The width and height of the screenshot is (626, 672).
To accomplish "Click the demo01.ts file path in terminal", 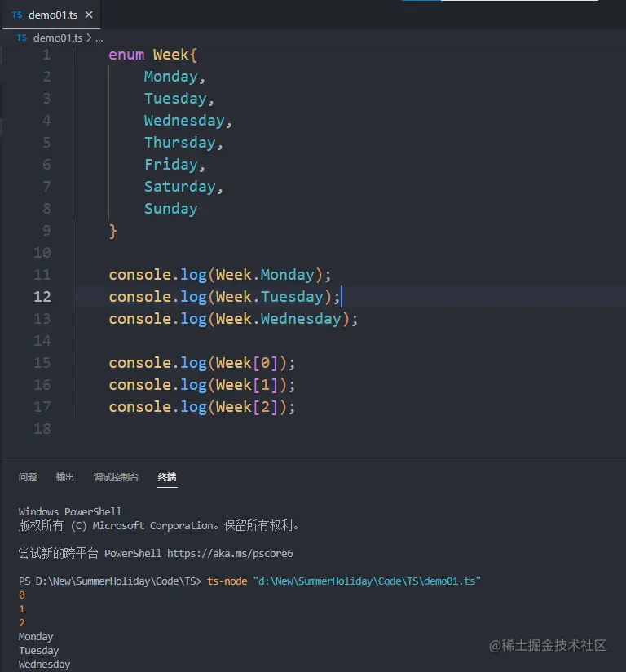I will (x=367, y=581).
